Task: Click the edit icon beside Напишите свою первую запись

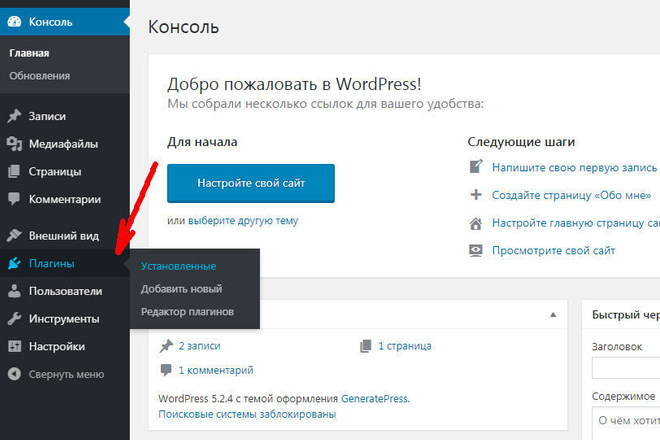Action: click(476, 167)
